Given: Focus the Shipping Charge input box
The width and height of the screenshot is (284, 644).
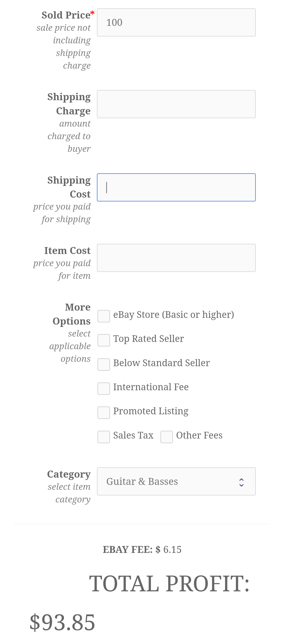Looking at the screenshot, I should (x=176, y=104).
